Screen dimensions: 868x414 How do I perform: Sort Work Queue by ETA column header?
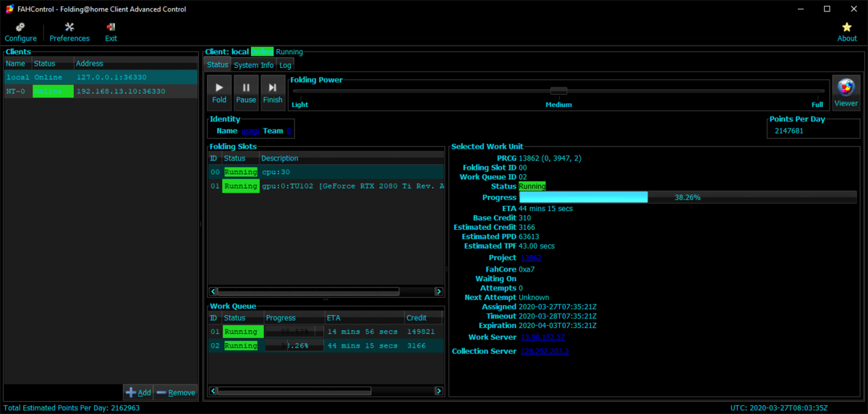(365, 318)
